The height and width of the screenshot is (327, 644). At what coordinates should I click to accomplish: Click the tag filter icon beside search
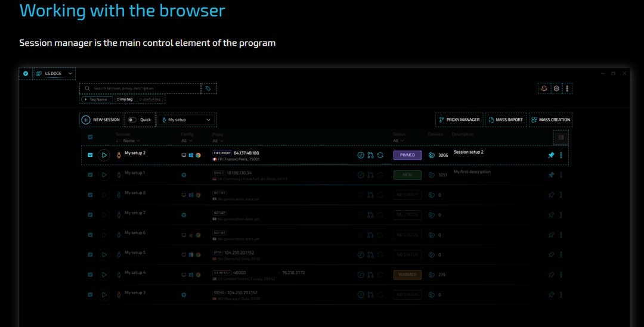[x=209, y=88]
